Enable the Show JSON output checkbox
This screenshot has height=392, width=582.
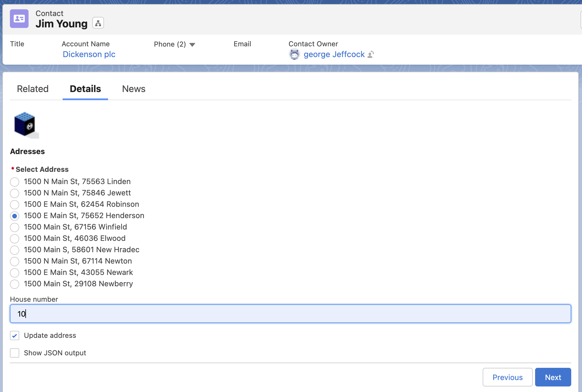click(x=15, y=352)
